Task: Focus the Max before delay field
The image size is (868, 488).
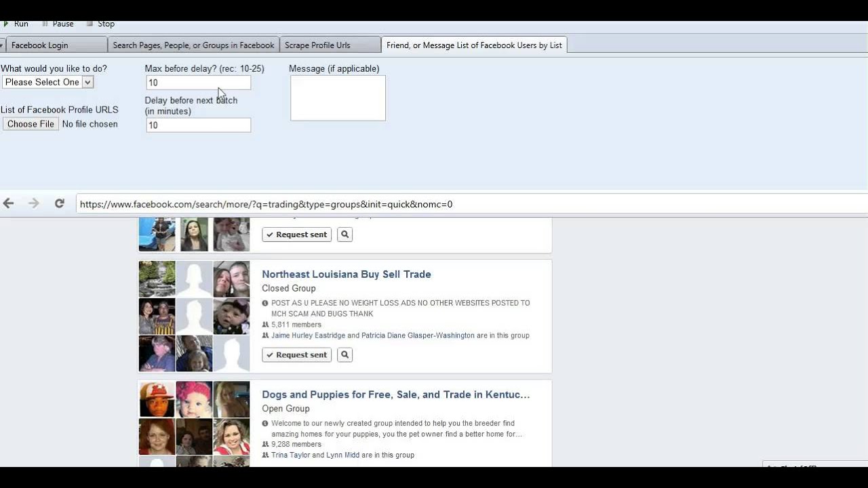Action: [x=198, y=83]
